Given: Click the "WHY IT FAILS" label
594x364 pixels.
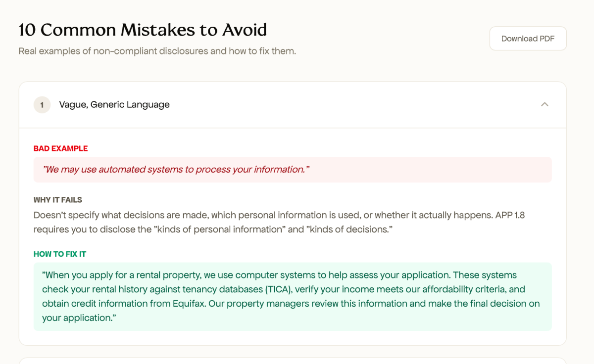Looking at the screenshot, I should [x=58, y=200].
